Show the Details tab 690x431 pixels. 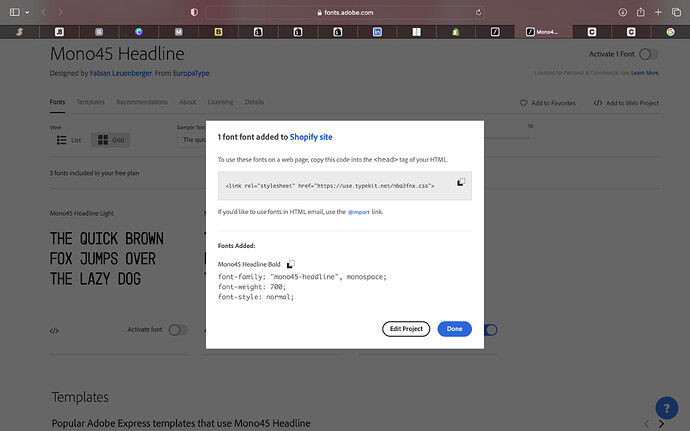[x=254, y=102]
